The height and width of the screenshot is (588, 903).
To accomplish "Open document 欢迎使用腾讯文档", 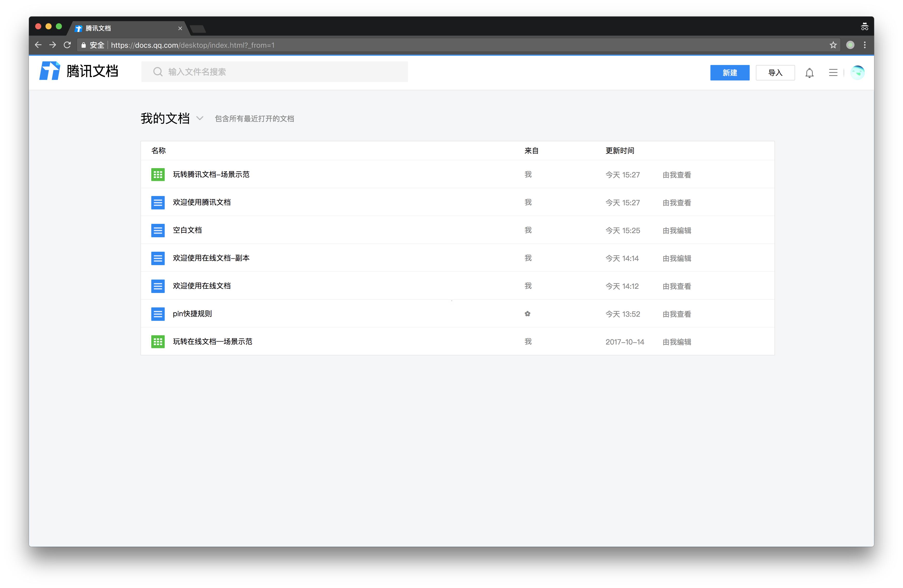I will coord(201,202).
